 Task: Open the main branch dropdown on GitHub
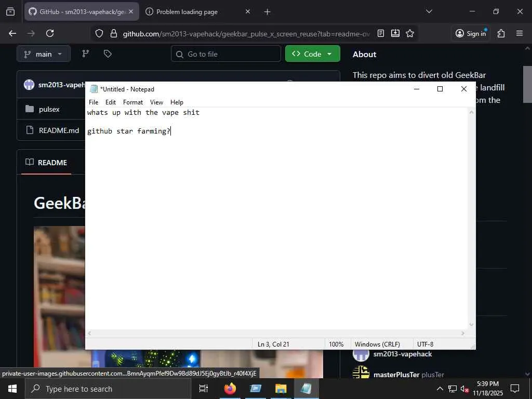point(44,54)
